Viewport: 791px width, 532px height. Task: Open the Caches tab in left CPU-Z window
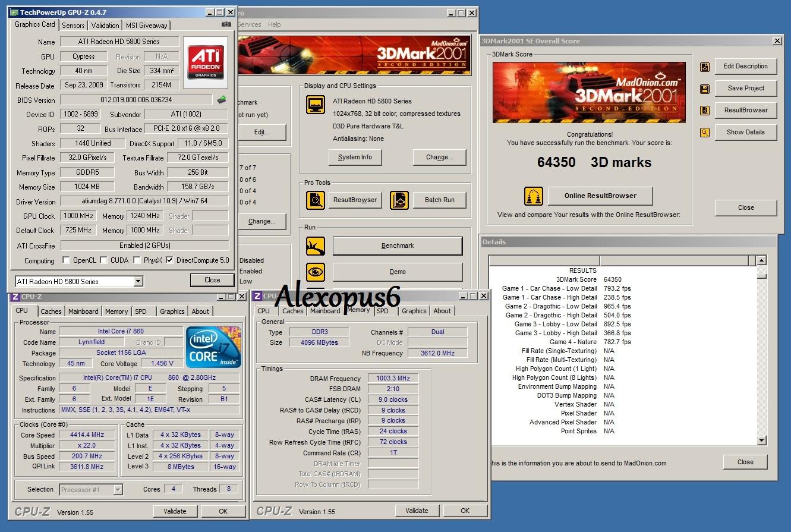(x=51, y=311)
